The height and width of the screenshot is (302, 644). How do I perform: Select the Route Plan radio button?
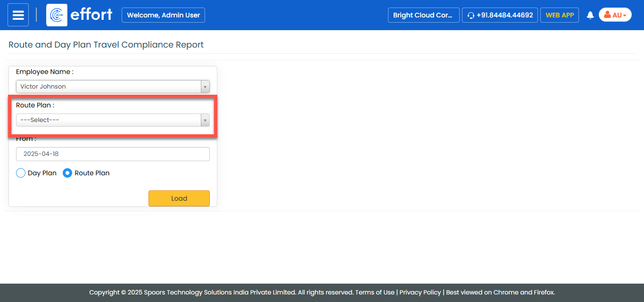(x=67, y=173)
